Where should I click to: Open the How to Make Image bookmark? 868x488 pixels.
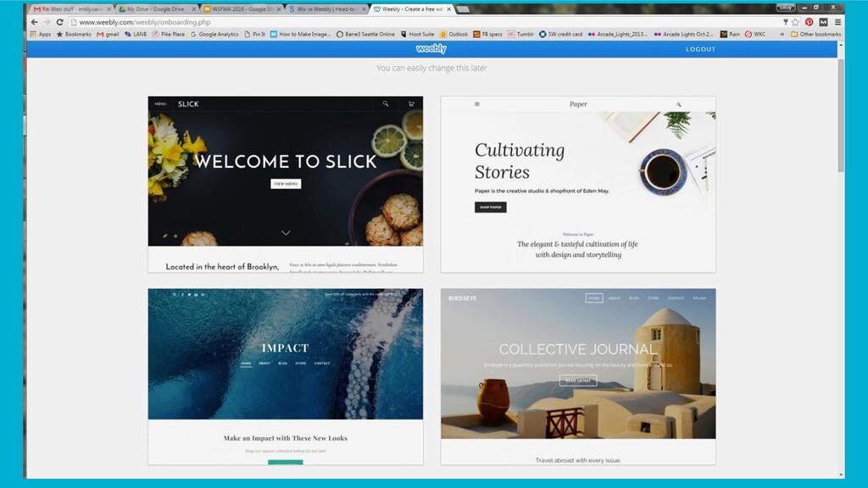pos(301,34)
